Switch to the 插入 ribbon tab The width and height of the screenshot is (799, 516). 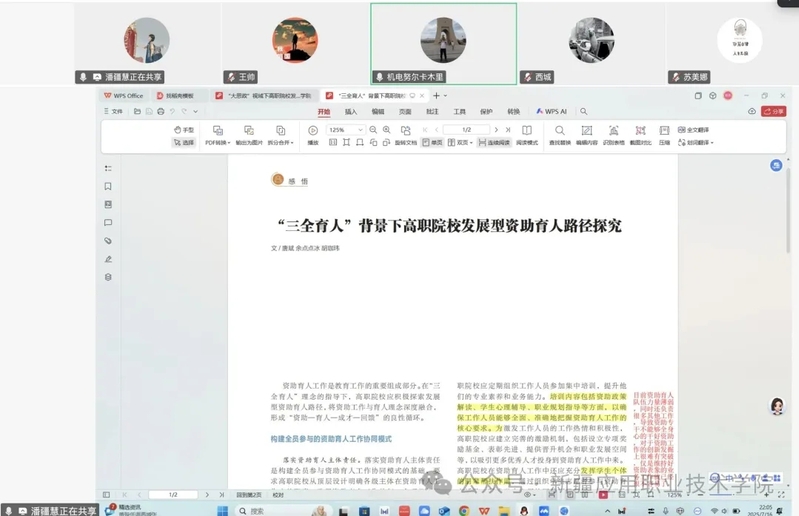(351, 112)
